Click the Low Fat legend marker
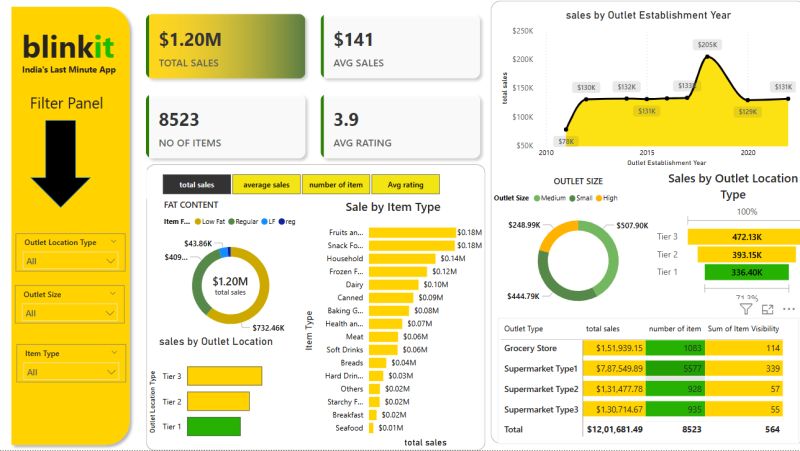Screen dimensions: 800x451 [200, 220]
